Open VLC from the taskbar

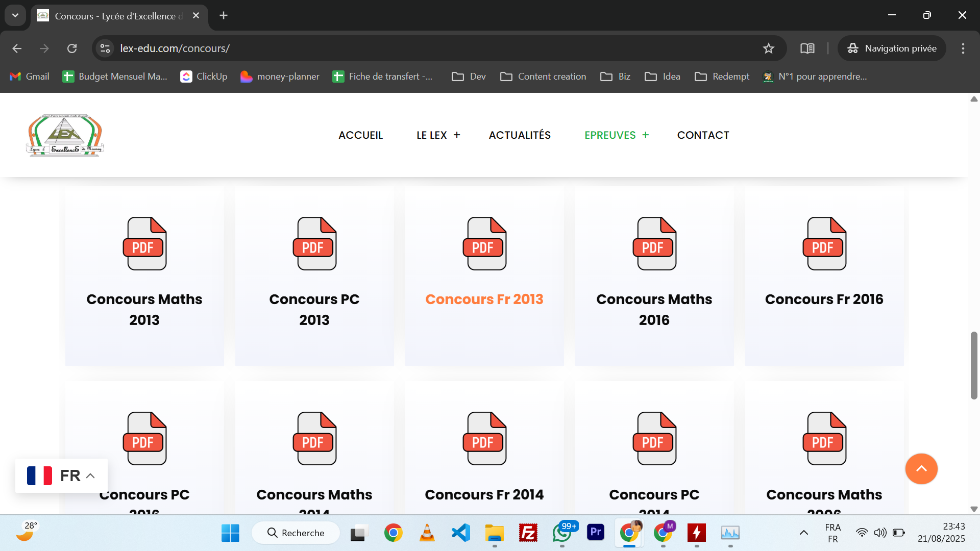click(x=427, y=533)
